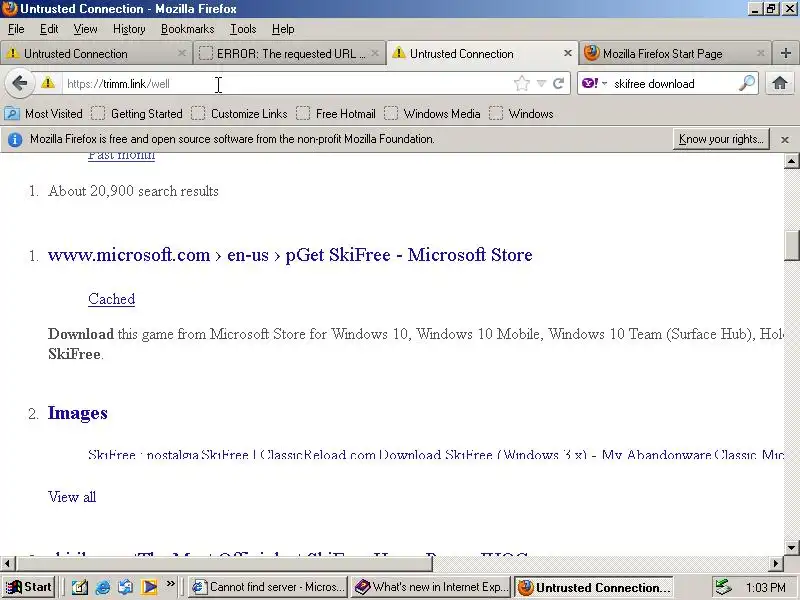The width and height of the screenshot is (800, 600).
Task: Launch Windows Media Player quick launch icon
Action: (149, 587)
